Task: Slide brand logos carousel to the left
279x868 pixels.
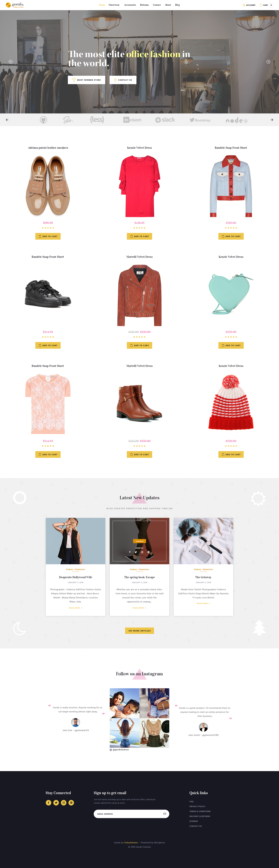Action: (x=7, y=120)
